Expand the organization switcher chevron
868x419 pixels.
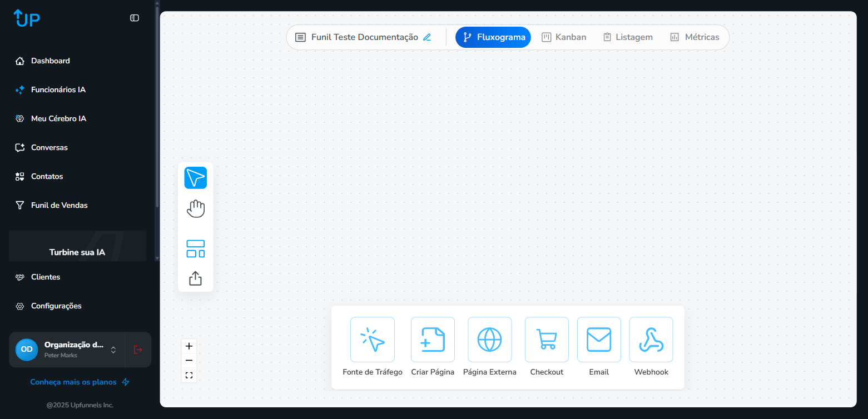[113, 350]
